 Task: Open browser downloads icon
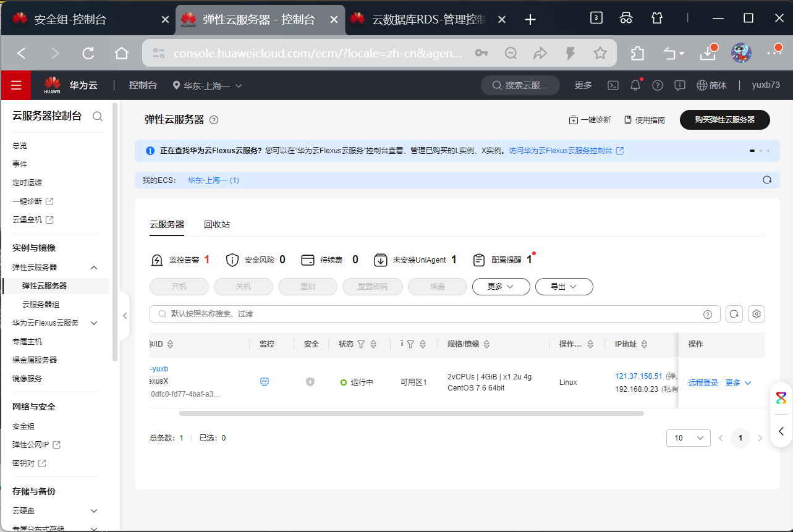708,53
